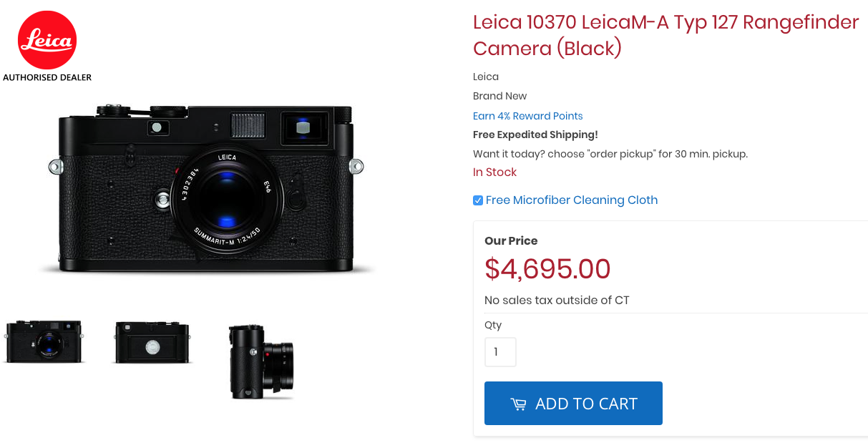
Task: Open the Earn 4% Reward Points link
Action: [x=528, y=116]
